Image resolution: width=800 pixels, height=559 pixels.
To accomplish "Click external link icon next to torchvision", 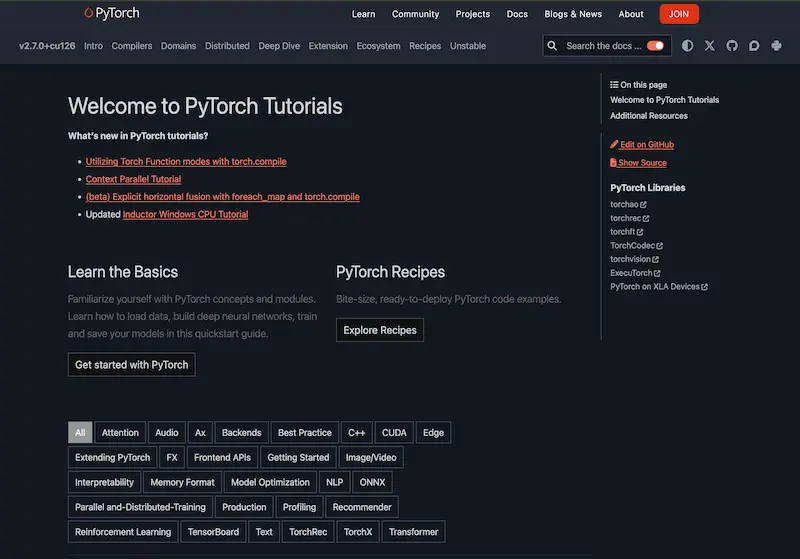I will coord(656,260).
